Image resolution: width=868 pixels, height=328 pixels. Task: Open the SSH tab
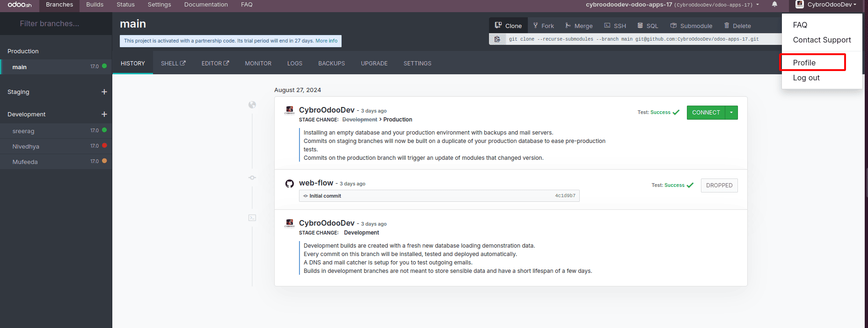click(x=615, y=26)
